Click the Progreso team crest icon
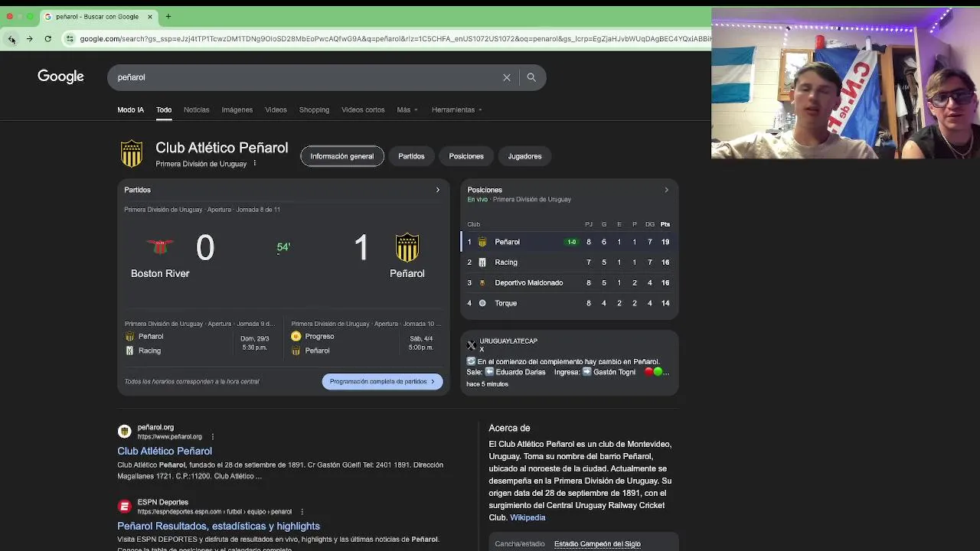 click(x=296, y=337)
